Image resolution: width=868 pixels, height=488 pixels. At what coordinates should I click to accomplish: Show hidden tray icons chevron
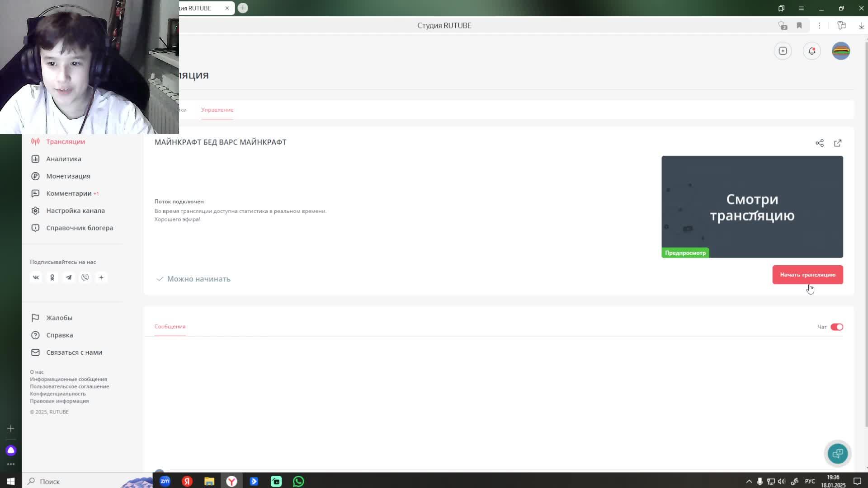(749, 482)
